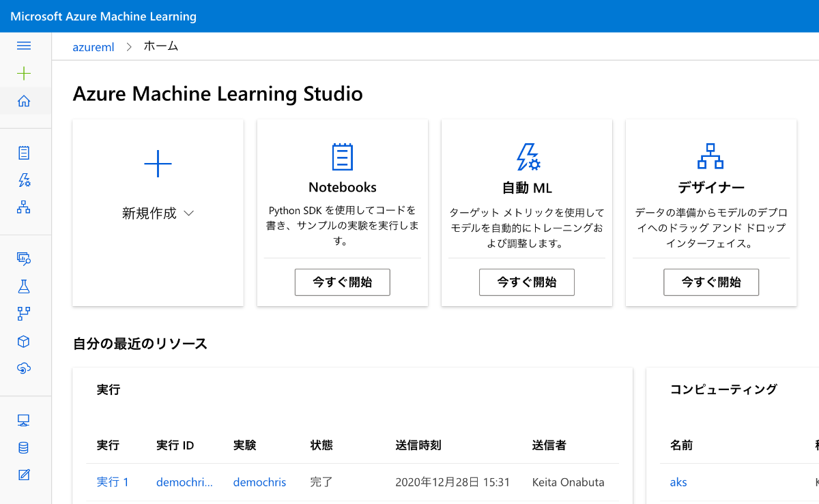Open the Automated ML lightning icon in sidebar
Screen dimensions: 819x504
(24, 180)
